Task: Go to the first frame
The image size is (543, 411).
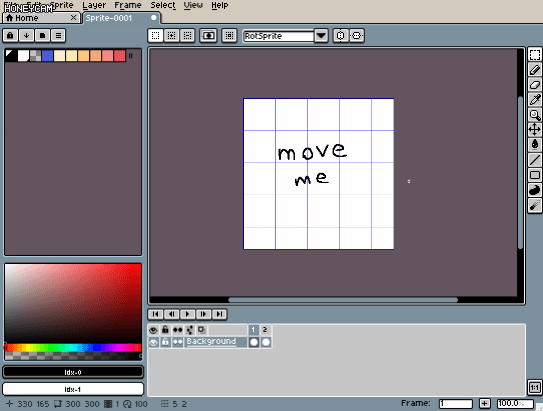Action: (155, 314)
